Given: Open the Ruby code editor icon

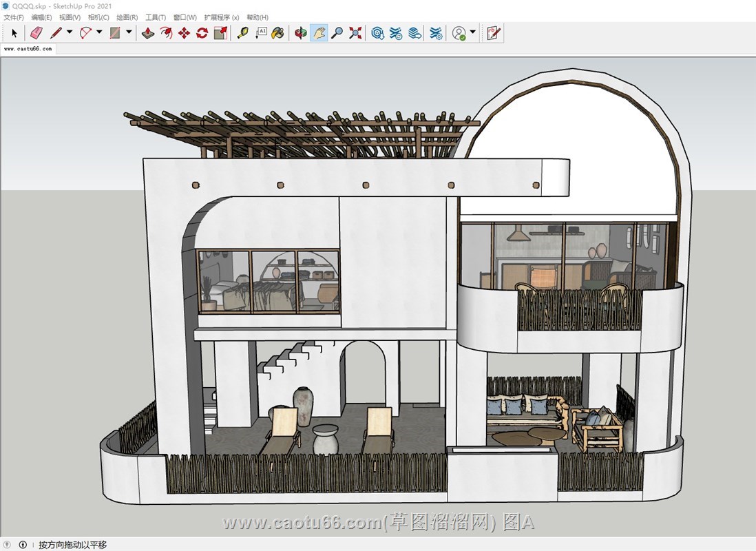Looking at the screenshot, I should 493,33.
